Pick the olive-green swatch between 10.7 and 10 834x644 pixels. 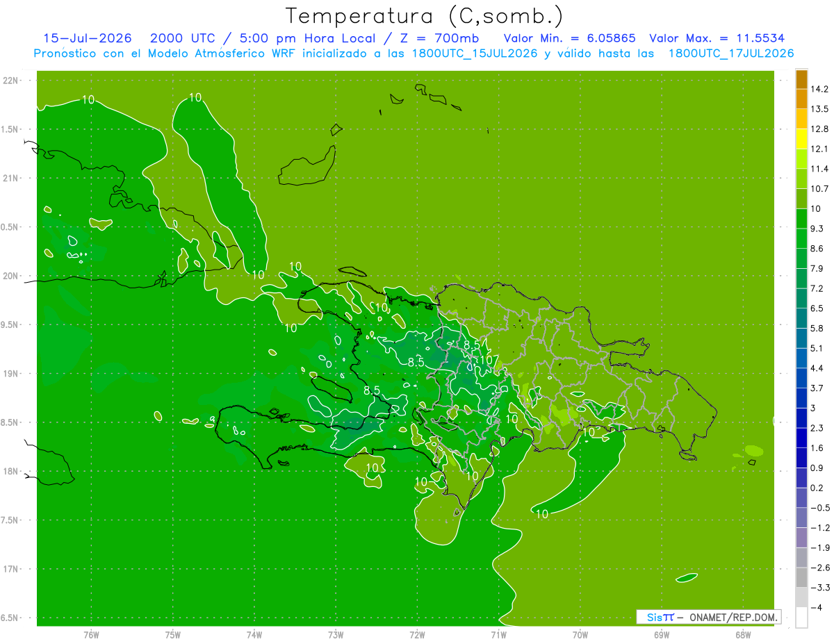click(x=801, y=199)
